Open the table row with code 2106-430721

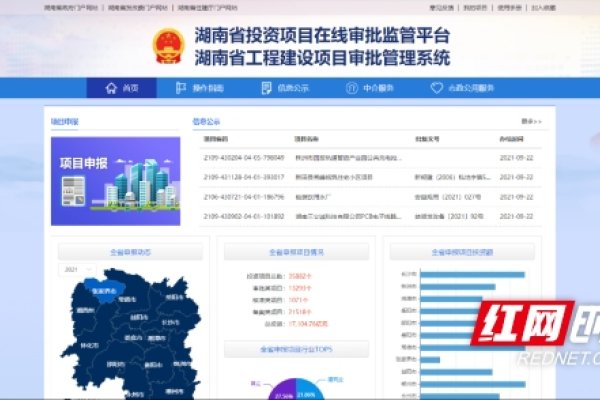370,197
